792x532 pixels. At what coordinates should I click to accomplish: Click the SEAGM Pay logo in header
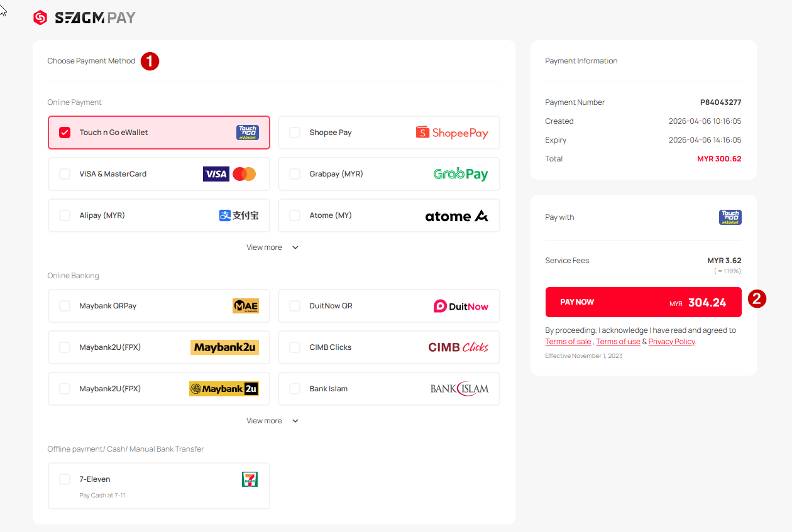coord(84,18)
